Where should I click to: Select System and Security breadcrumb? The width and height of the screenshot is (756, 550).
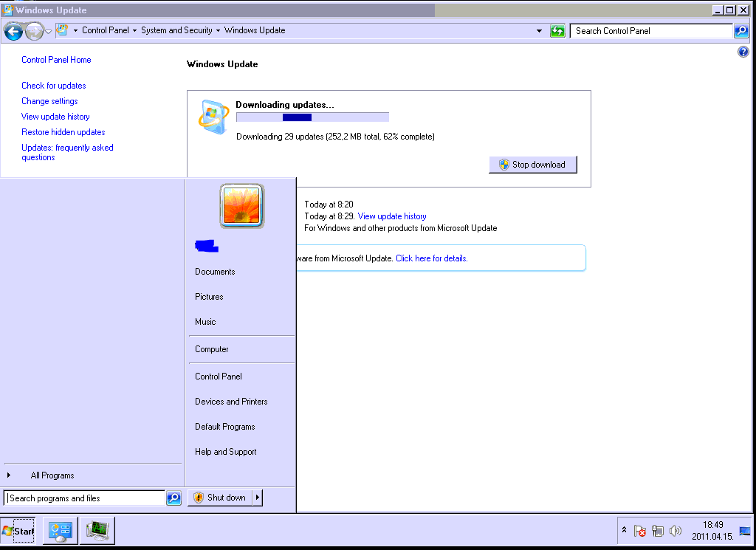176,30
